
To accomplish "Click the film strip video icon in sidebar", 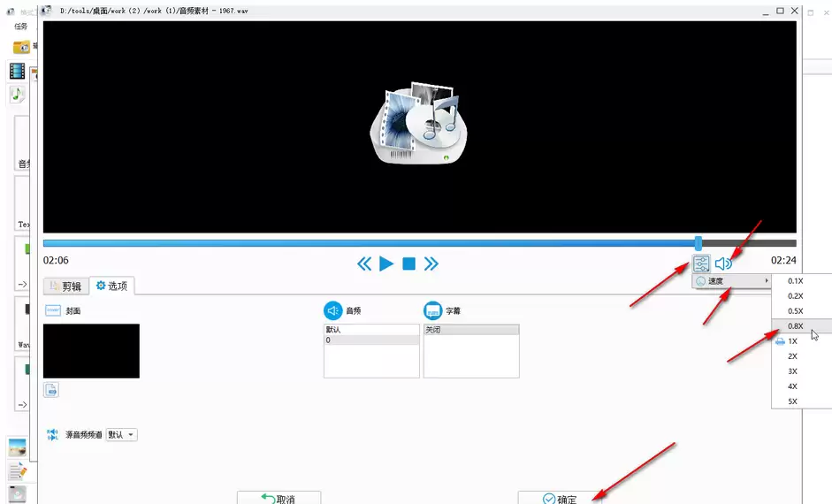I will [x=17, y=71].
